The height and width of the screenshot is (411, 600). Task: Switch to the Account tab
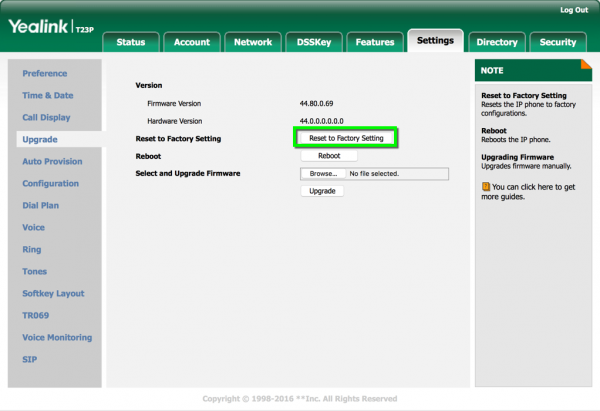click(191, 42)
